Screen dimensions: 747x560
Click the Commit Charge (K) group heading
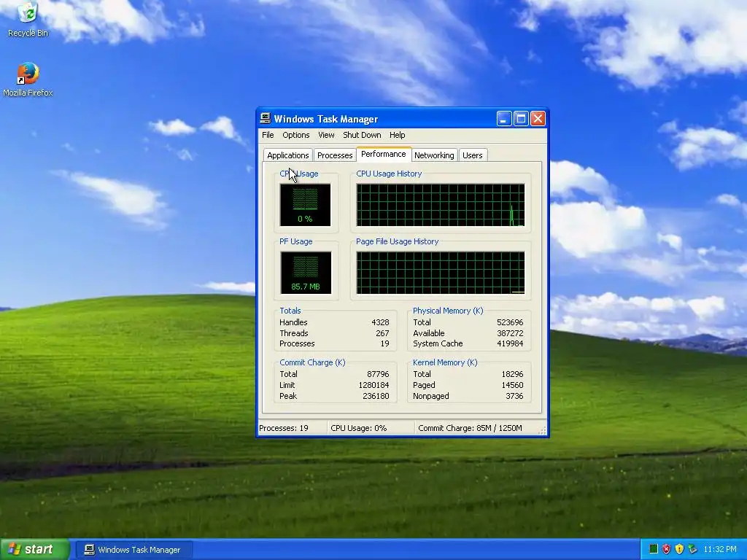(x=312, y=362)
